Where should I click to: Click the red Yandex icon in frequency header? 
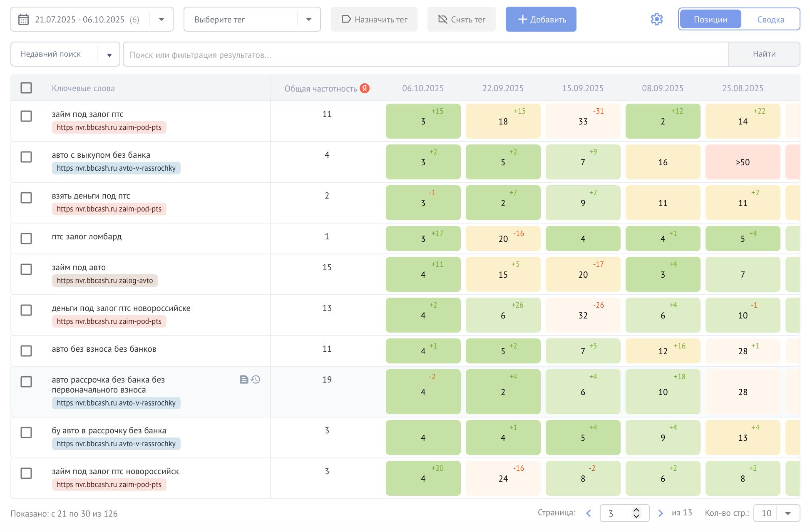tap(365, 88)
